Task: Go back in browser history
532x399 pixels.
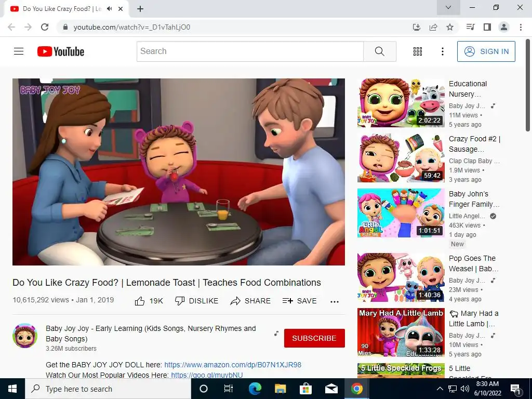Action: tap(11, 27)
